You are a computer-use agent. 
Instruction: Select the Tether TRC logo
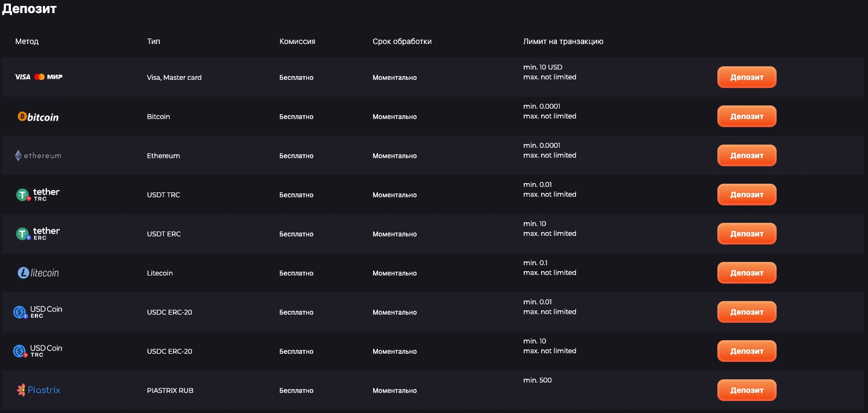[x=38, y=195]
